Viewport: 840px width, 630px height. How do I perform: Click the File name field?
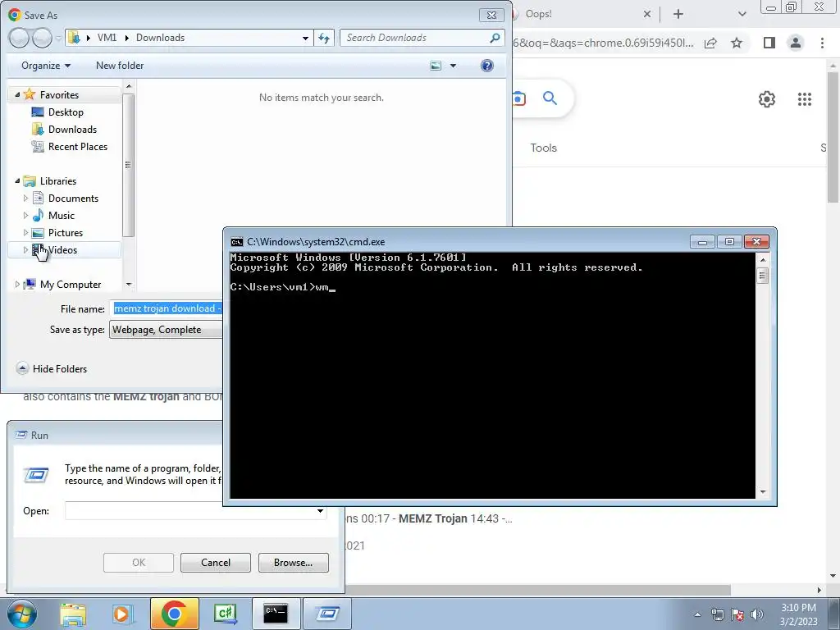pyautogui.click(x=166, y=308)
